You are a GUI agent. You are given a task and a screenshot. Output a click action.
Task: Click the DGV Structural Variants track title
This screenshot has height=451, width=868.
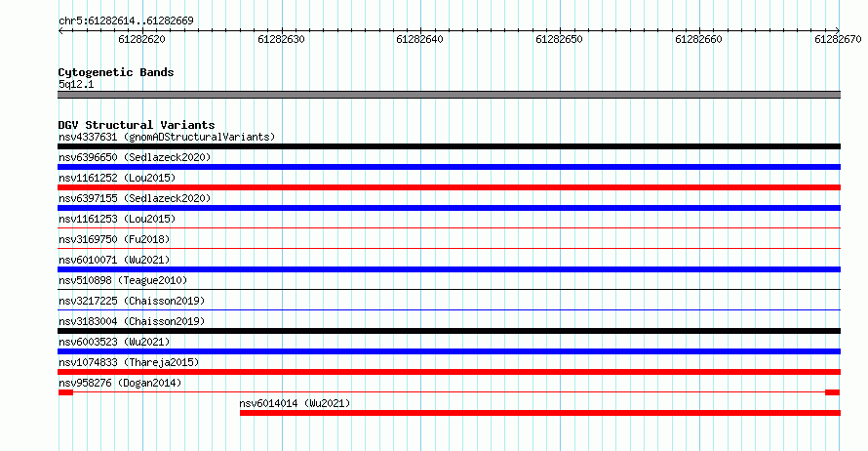(137, 125)
